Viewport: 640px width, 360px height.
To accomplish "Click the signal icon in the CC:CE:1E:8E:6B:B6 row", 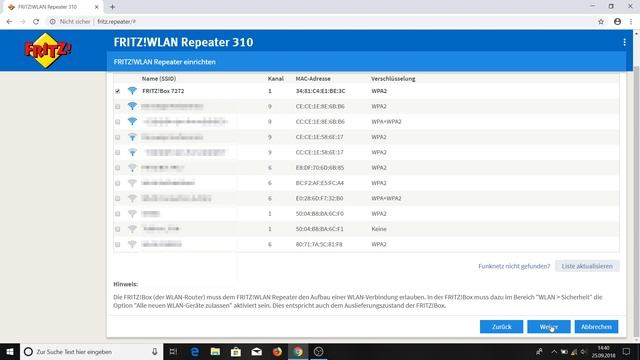I will [x=132, y=121].
